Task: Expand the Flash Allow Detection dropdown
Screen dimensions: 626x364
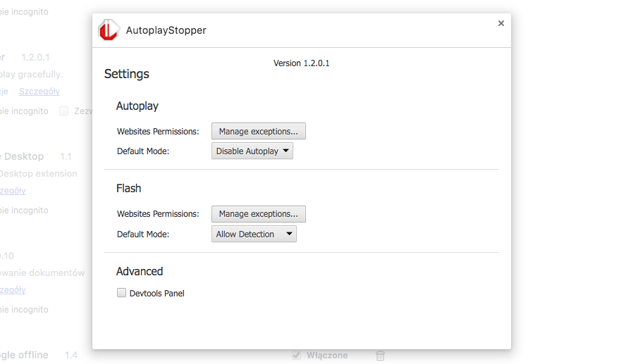Action: pyautogui.click(x=254, y=234)
